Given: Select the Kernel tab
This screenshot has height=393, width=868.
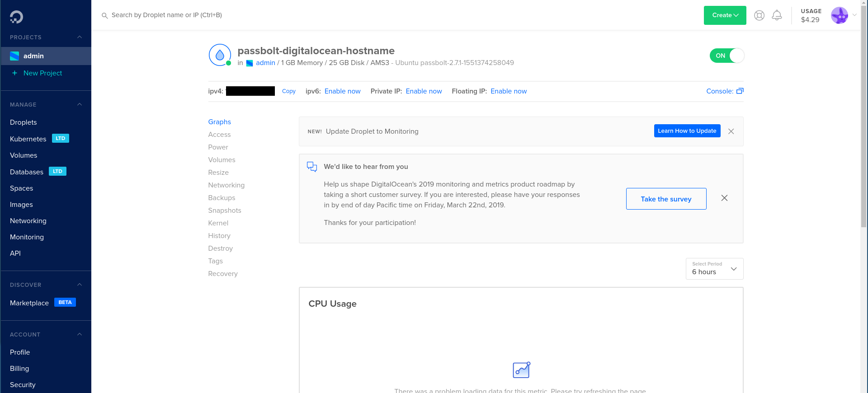Looking at the screenshot, I should point(218,223).
